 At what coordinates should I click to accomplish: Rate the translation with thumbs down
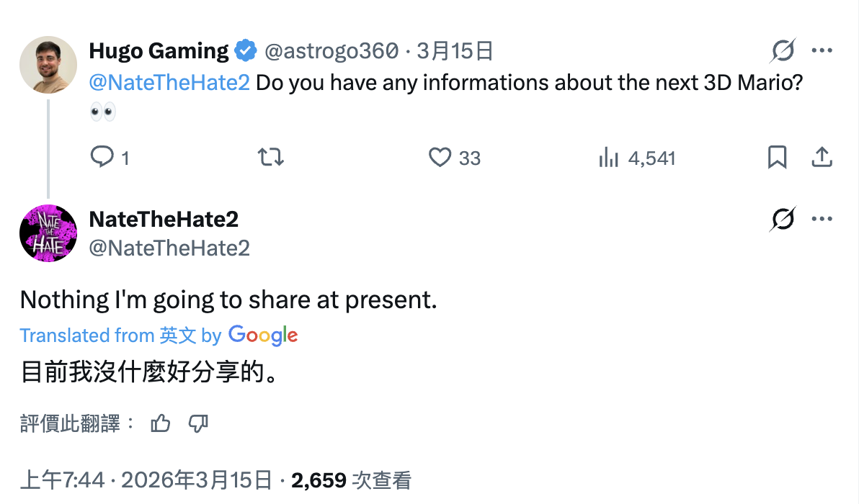[198, 423]
